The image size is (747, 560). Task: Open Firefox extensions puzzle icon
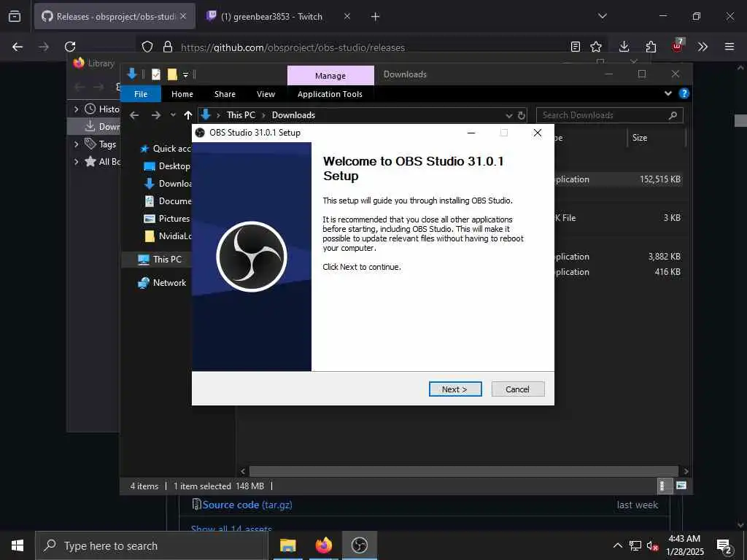[x=651, y=47]
